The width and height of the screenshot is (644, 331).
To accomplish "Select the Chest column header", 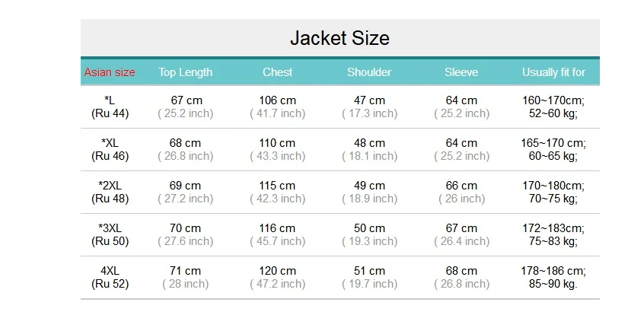I will 277,72.
